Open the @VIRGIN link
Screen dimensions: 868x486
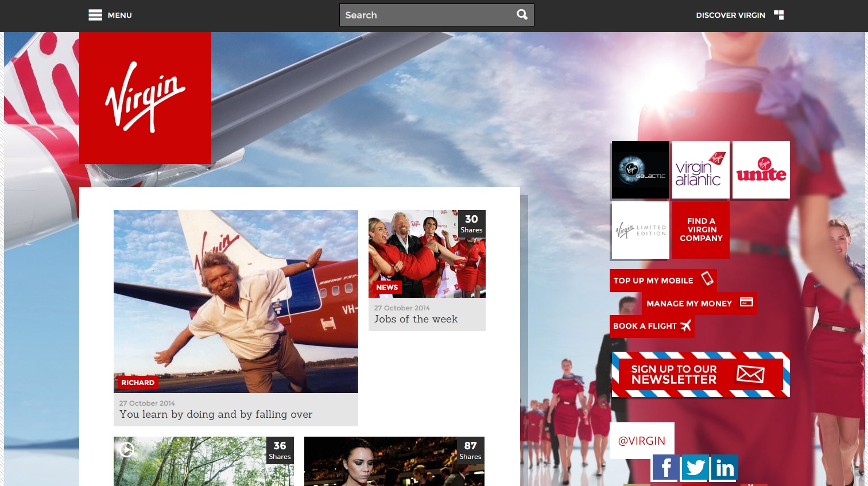[642, 441]
